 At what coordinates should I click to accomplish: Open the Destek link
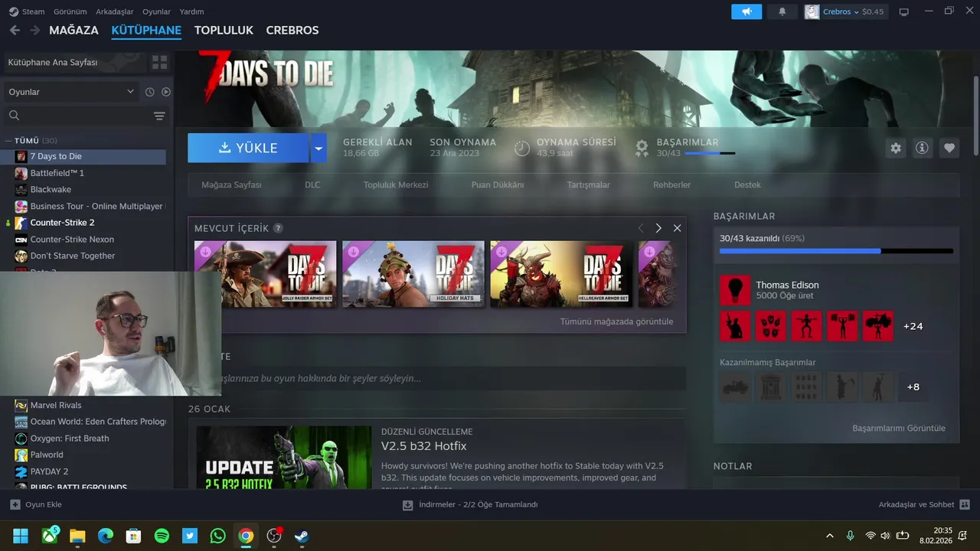point(748,185)
